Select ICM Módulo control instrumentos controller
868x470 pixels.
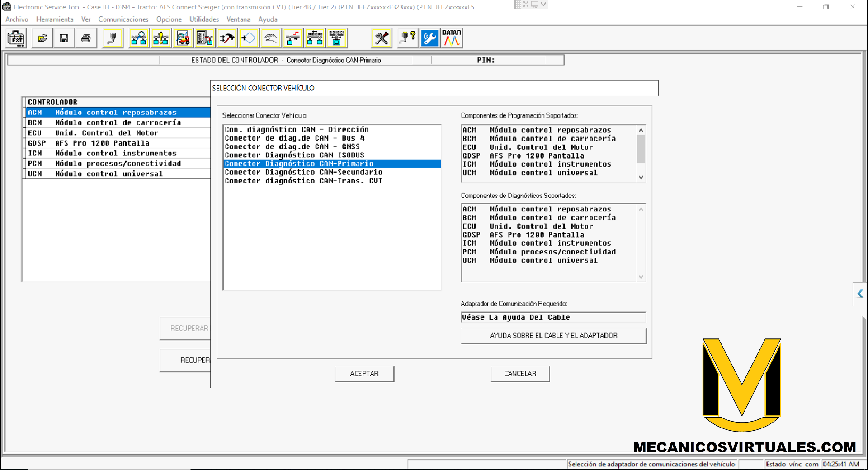point(118,153)
